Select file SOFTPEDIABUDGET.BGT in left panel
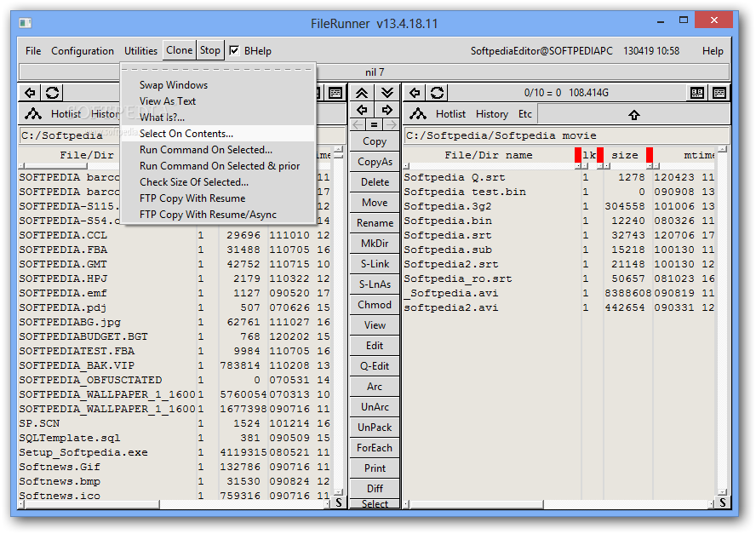The image size is (756, 534). coord(84,336)
